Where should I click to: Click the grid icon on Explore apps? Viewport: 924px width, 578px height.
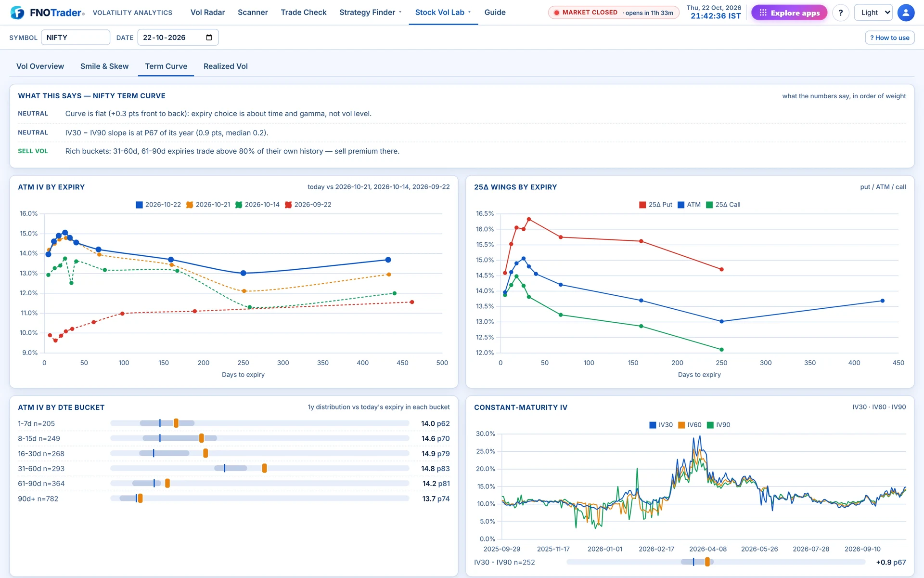(x=763, y=13)
